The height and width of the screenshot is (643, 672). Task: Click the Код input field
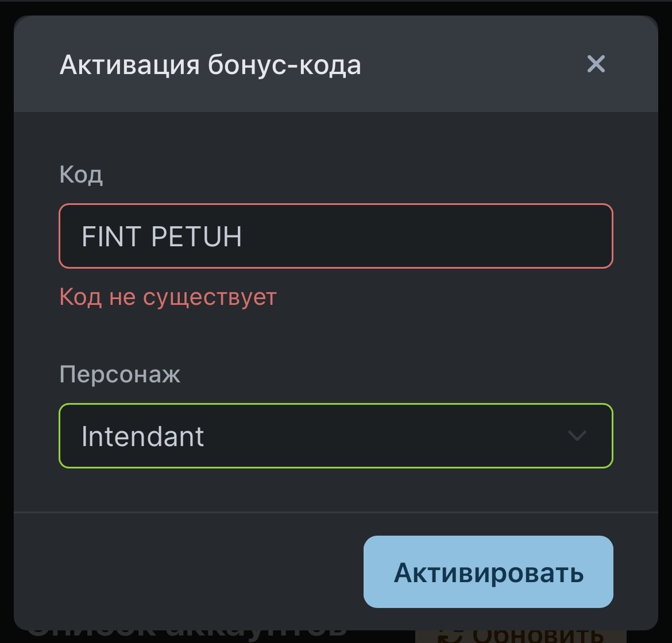335,236
